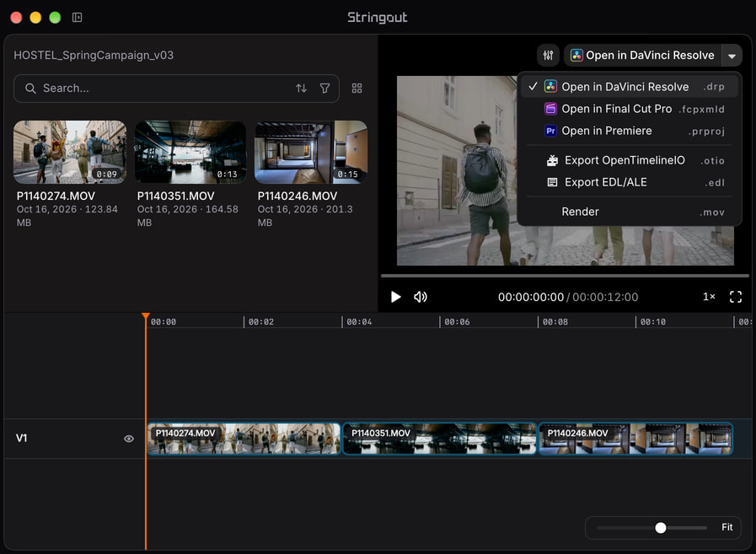
Task: Expand the export options dropdown arrow
Action: [x=732, y=56]
